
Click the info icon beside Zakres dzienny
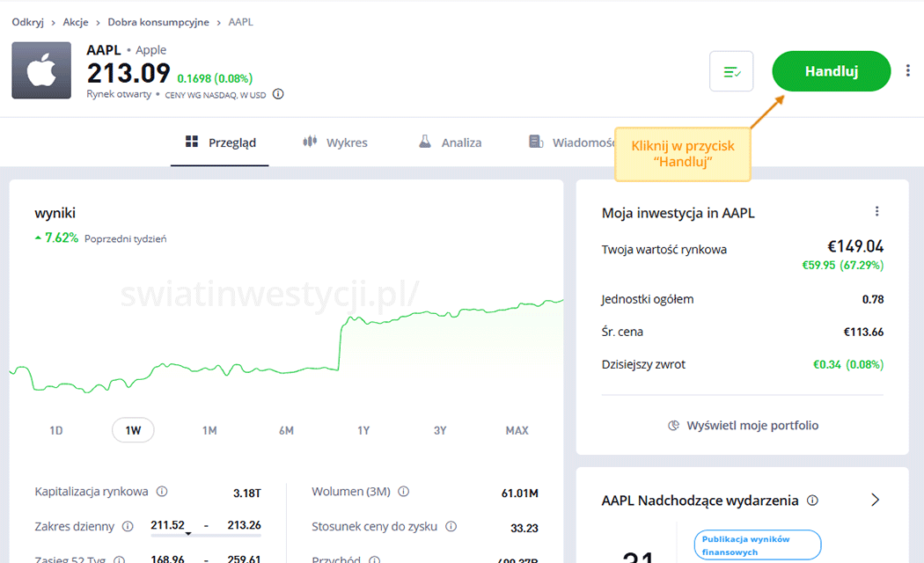128,526
